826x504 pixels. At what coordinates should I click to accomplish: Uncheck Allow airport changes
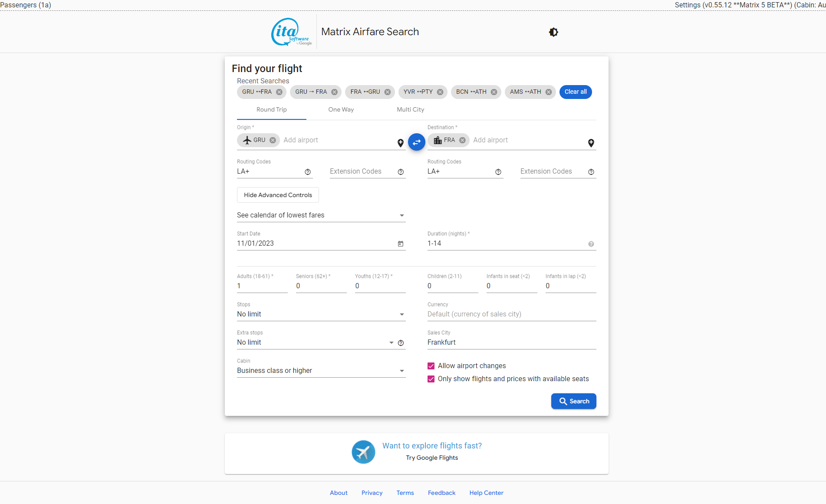point(431,366)
